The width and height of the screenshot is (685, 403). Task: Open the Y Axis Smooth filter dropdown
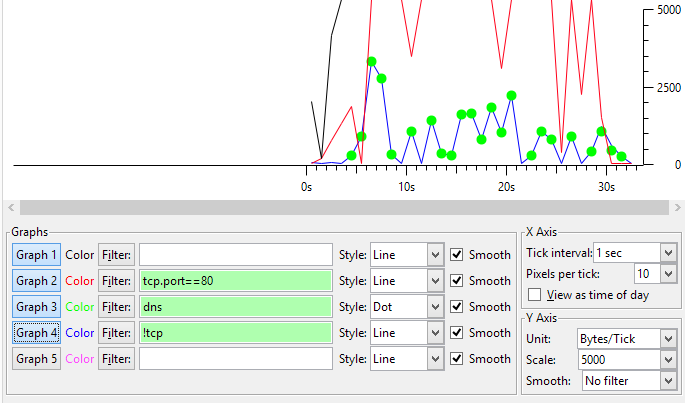(x=630, y=381)
